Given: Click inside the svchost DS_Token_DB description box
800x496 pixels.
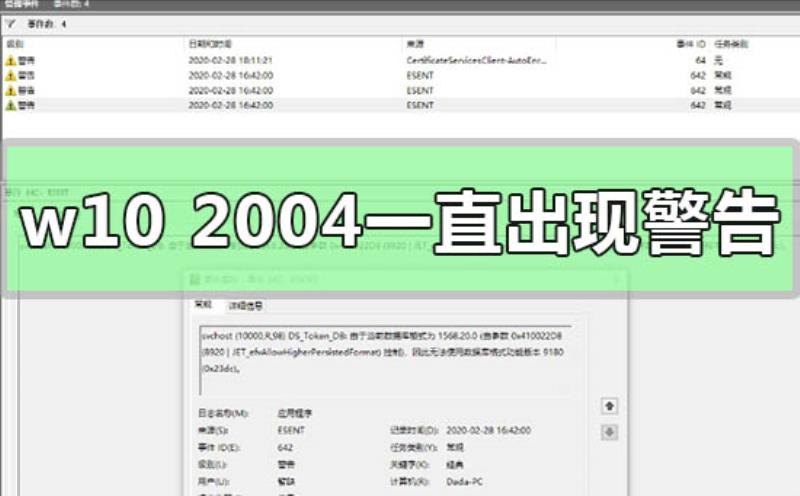Looking at the screenshot, I should (x=385, y=360).
